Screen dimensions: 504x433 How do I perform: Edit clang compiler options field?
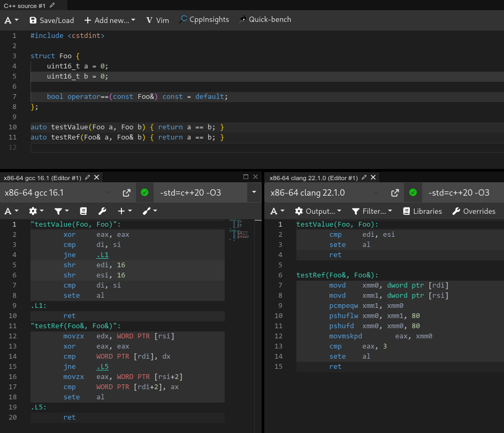tap(463, 193)
